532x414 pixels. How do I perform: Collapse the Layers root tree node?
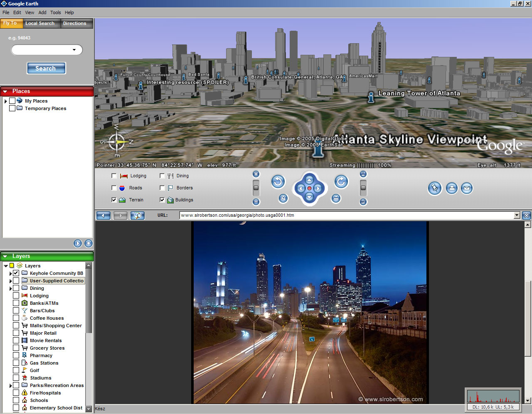(5, 266)
